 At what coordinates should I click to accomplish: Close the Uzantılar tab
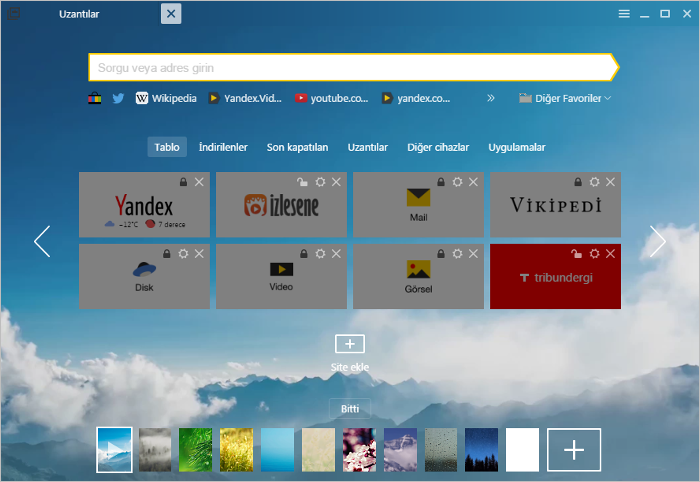tap(171, 14)
